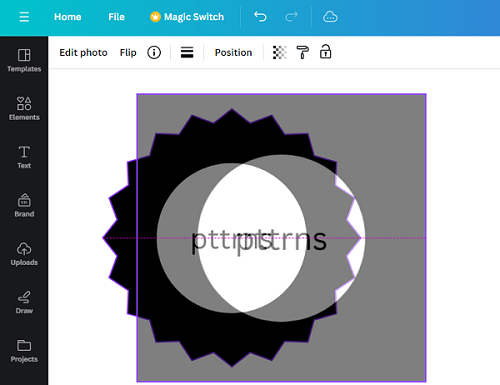The width and height of the screenshot is (500, 385).
Task: Open the Flip options
Action: 128,53
